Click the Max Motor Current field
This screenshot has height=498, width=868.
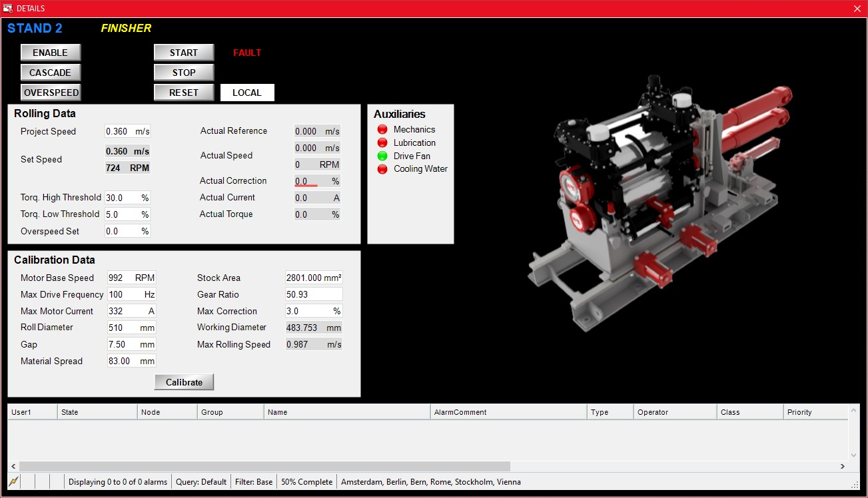point(132,311)
